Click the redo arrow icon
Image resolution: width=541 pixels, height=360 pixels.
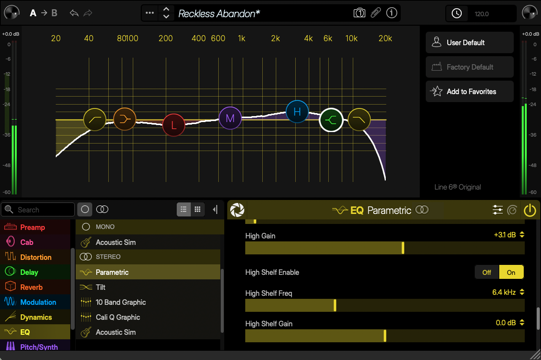pyautogui.click(x=88, y=13)
